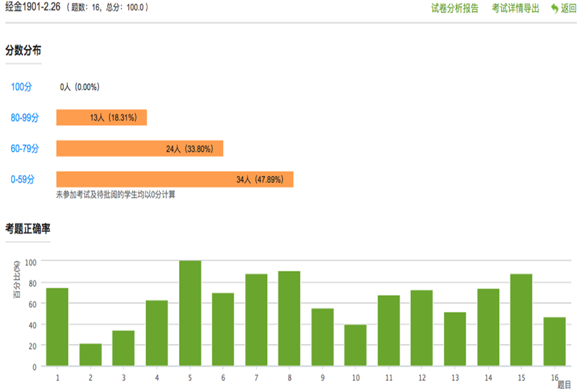Click the green bar for question 16
Image resolution: width=588 pixels, height=392 pixels.
coord(555,341)
